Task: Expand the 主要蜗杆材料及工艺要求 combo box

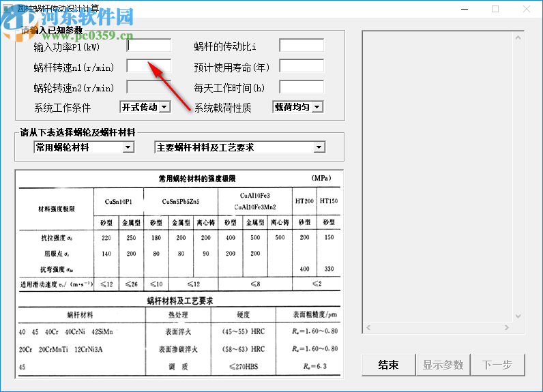Action: [x=239, y=147]
